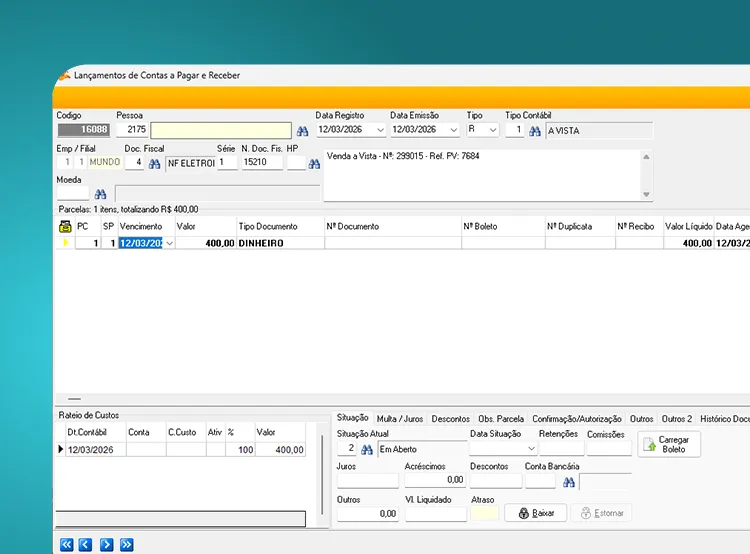Click the Pessoa search binoculars icon
The height and width of the screenshot is (554, 750).
(302, 131)
